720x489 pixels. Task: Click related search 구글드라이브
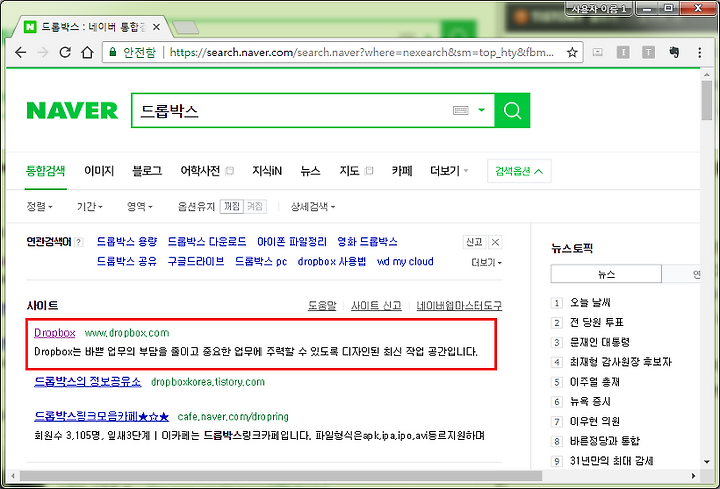click(x=196, y=261)
